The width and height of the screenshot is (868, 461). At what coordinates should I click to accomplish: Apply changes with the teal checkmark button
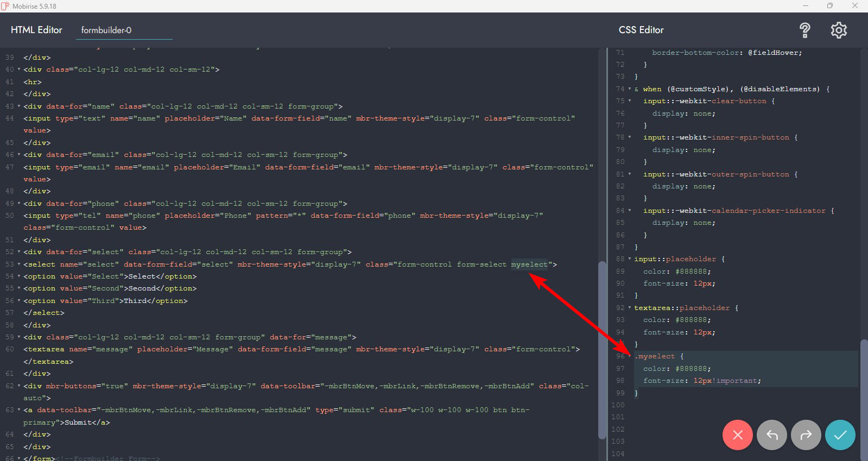click(x=840, y=435)
